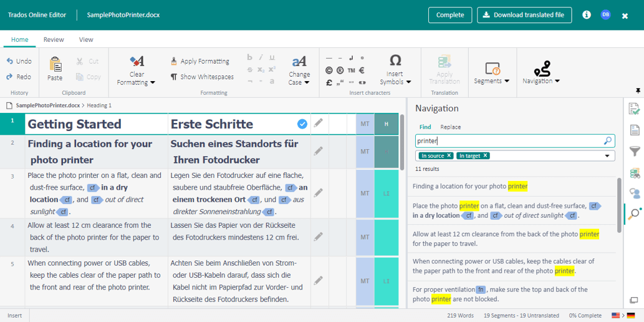The image size is (644, 322).
Task: Click the printer search text field
Action: 508,141
